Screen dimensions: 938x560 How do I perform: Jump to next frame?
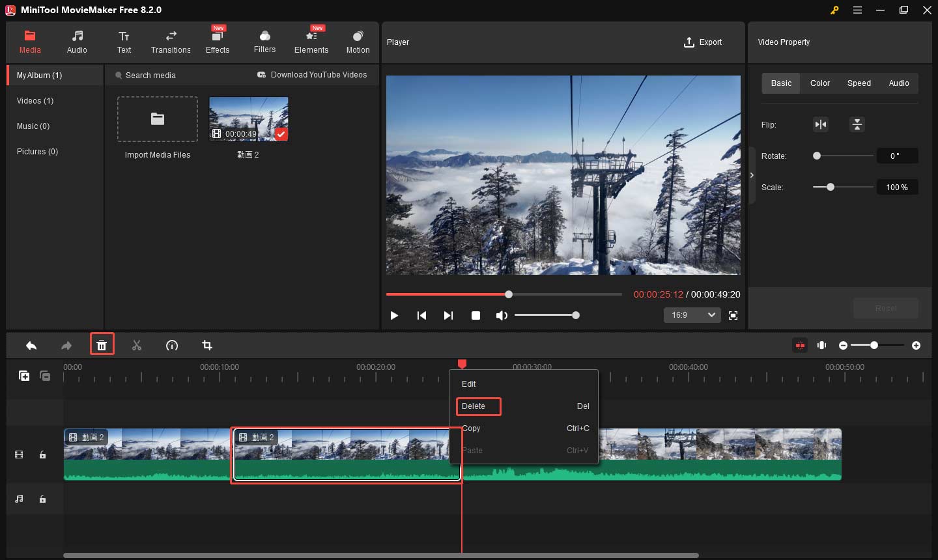pos(448,315)
